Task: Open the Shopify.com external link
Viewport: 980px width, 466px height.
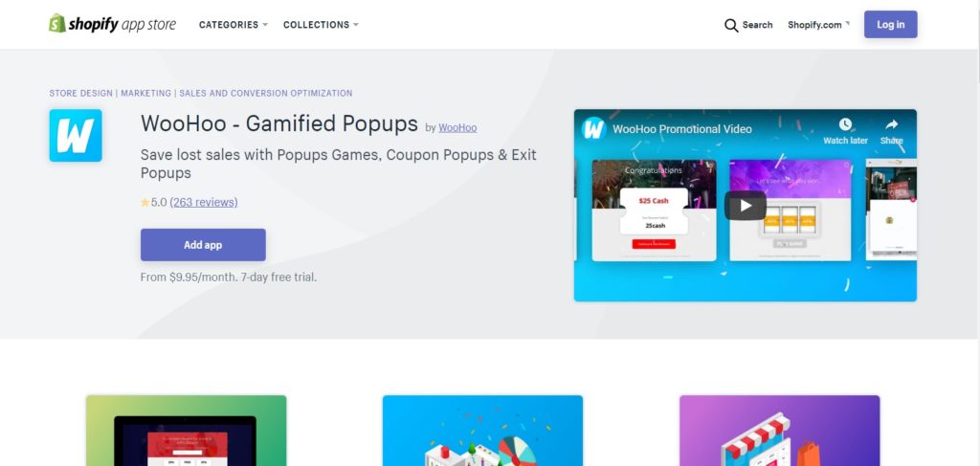Action: pyautogui.click(x=818, y=25)
